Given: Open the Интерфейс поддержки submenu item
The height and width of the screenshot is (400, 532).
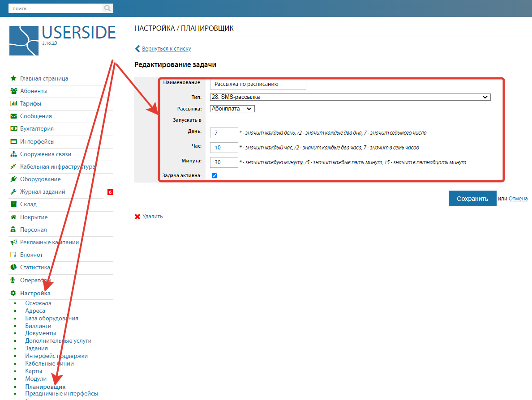Looking at the screenshot, I should coord(56,356).
